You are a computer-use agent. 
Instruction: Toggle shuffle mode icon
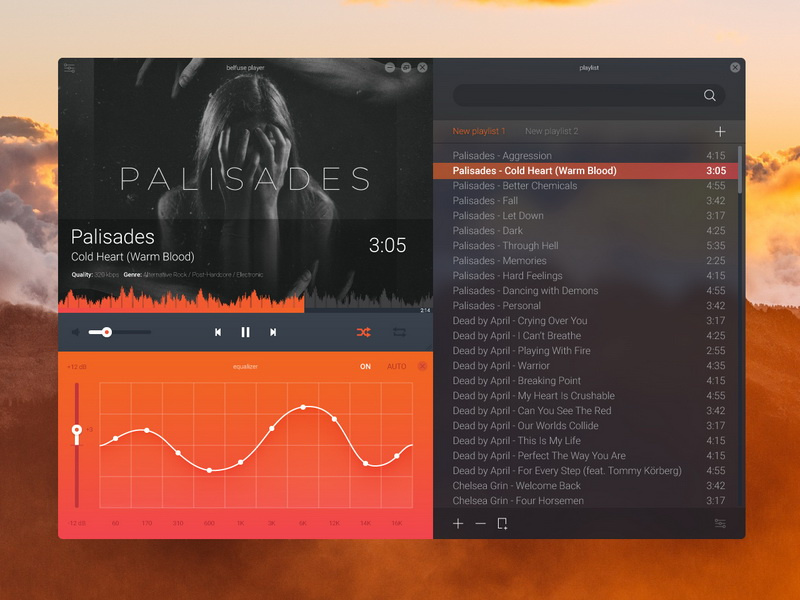(x=364, y=332)
